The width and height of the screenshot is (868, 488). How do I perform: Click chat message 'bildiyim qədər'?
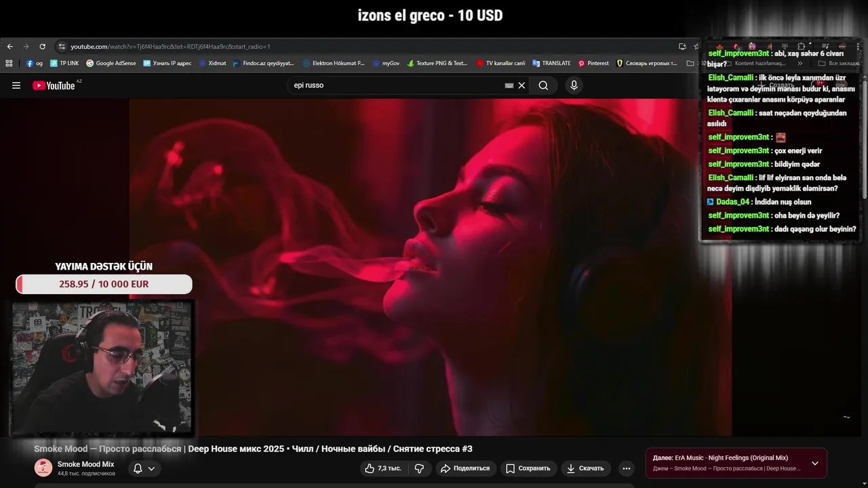pos(797,164)
